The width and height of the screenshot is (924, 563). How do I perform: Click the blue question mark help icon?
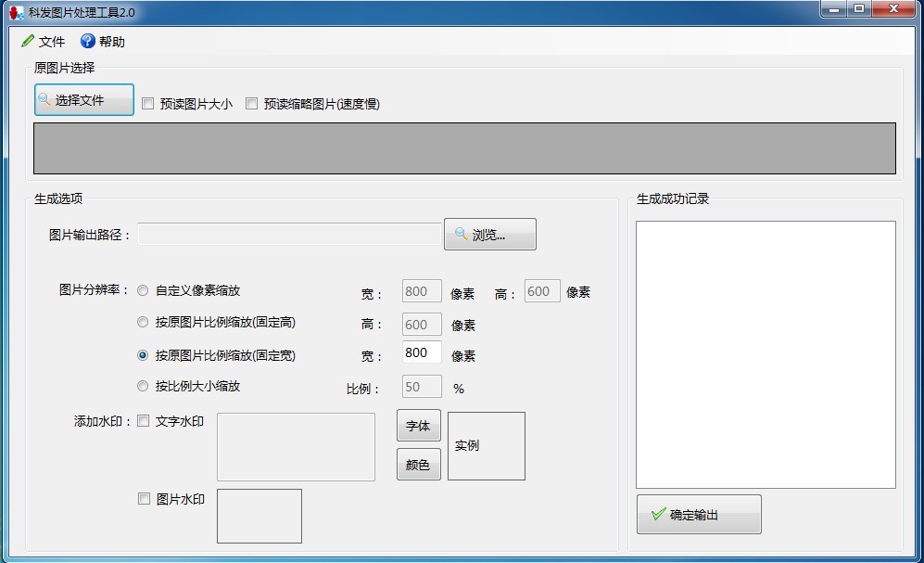click(x=88, y=42)
